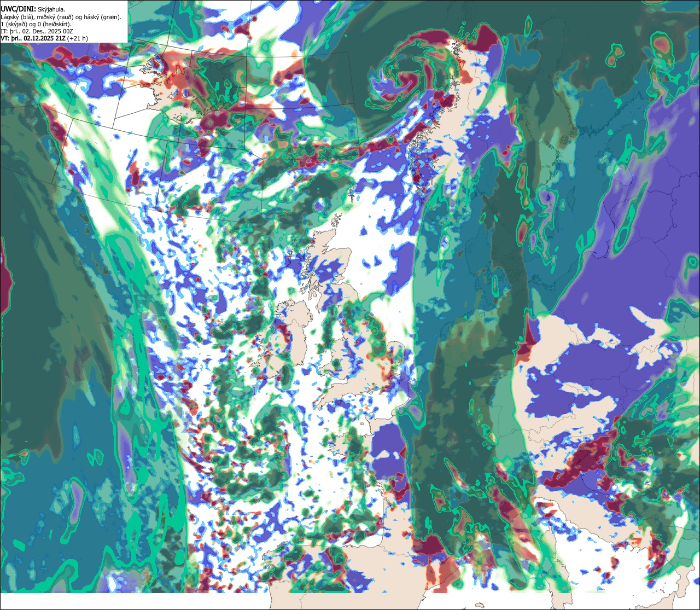
Task: Click the bold "VT: þri.. 02.12.2025 21Z" text
Action: point(33,38)
